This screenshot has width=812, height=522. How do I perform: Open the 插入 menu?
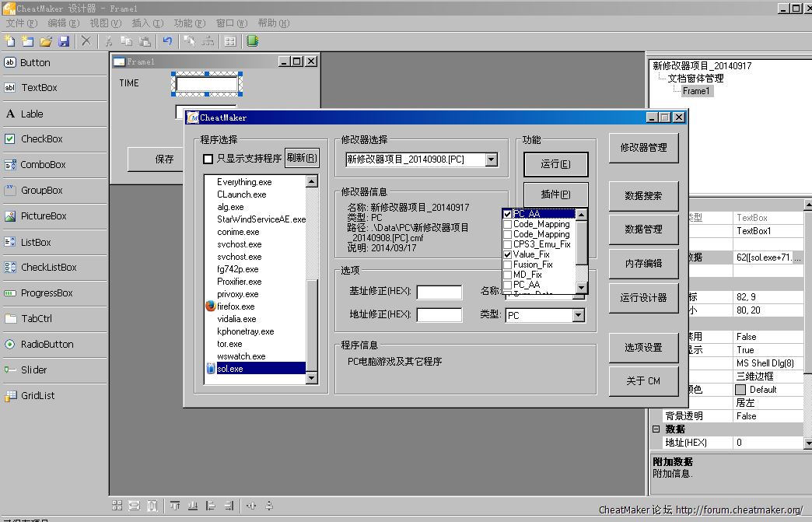click(147, 23)
